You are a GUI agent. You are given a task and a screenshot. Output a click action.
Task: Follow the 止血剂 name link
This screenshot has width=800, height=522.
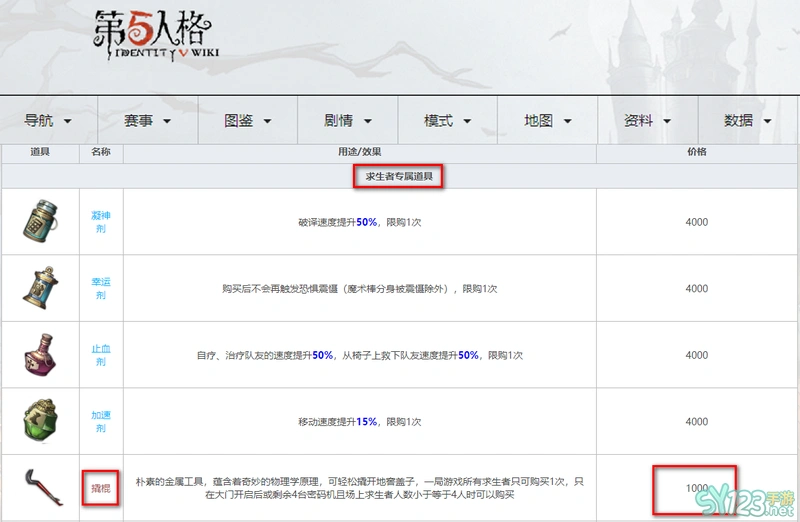click(101, 354)
